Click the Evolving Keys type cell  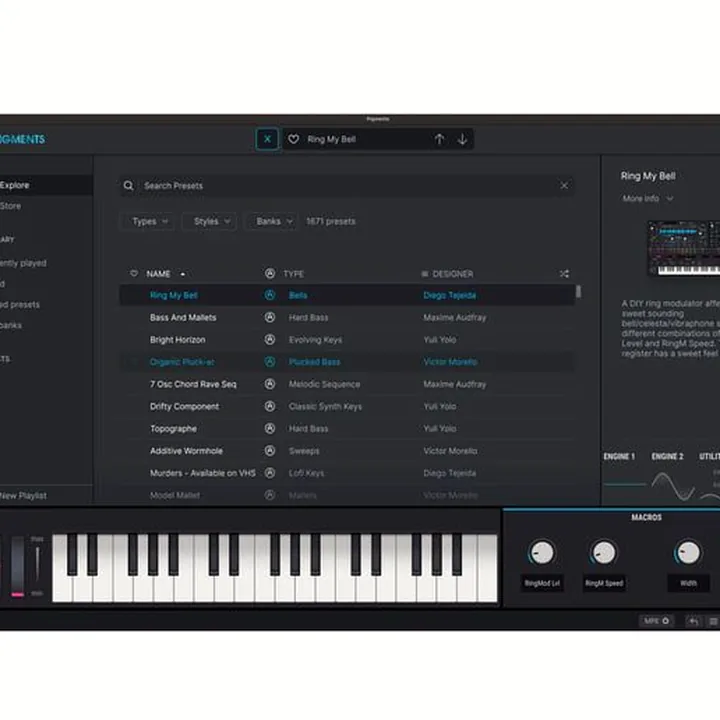(x=315, y=340)
